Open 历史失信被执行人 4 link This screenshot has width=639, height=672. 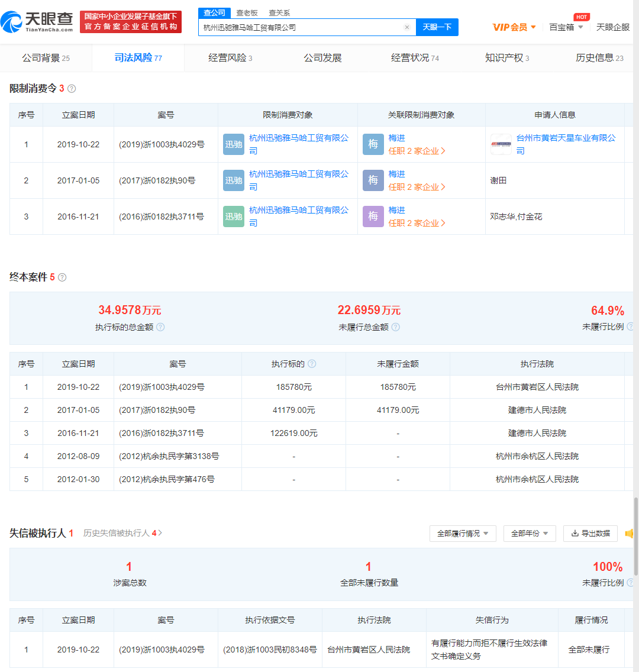point(122,533)
